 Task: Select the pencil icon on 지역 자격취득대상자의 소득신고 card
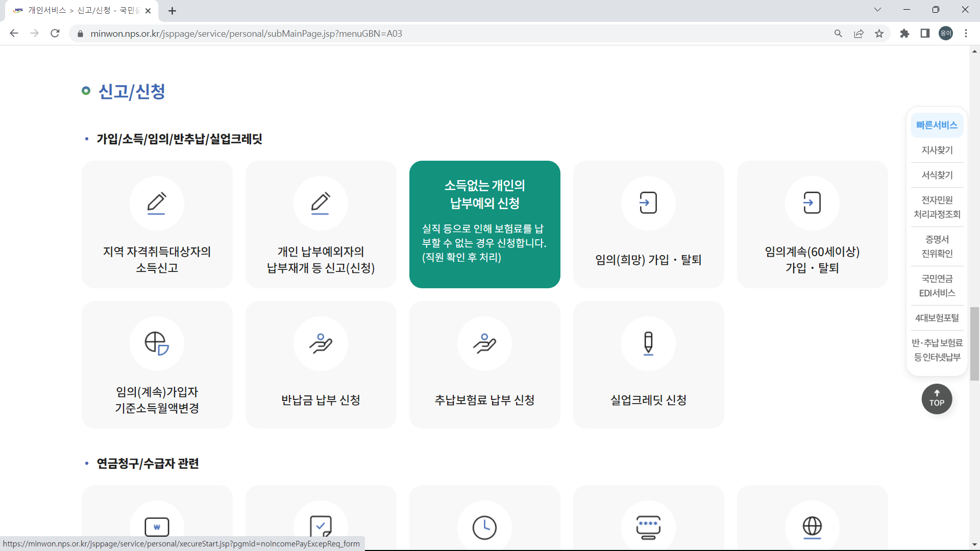(x=157, y=203)
